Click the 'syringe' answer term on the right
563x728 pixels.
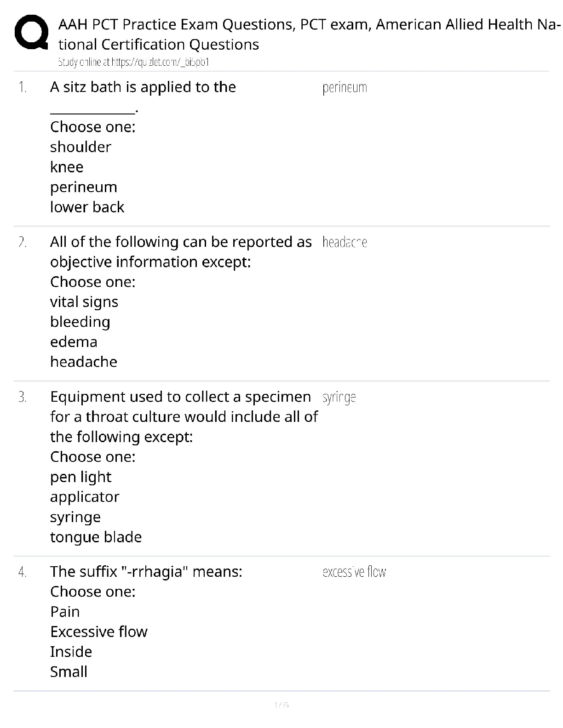[339, 397]
